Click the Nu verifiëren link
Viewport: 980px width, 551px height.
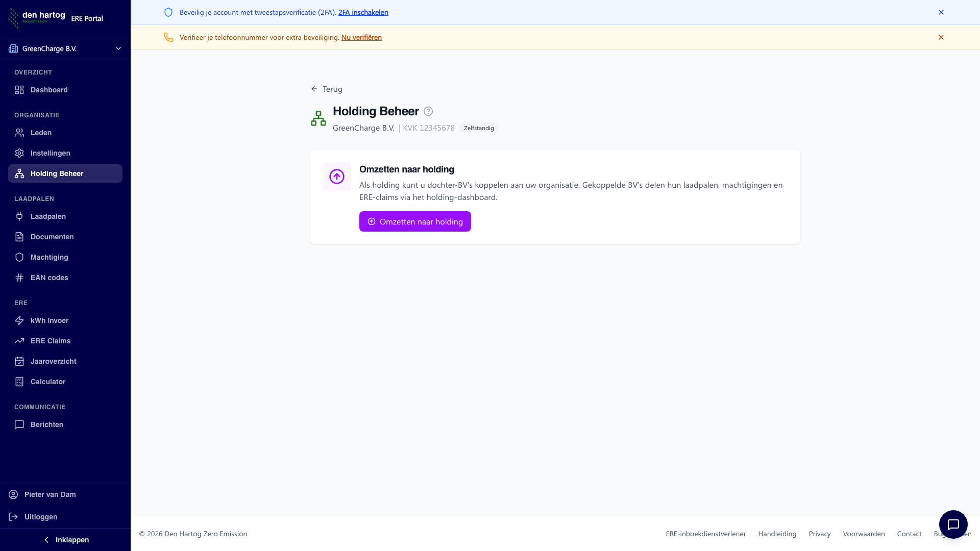pyautogui.click(x=361, y=37)
